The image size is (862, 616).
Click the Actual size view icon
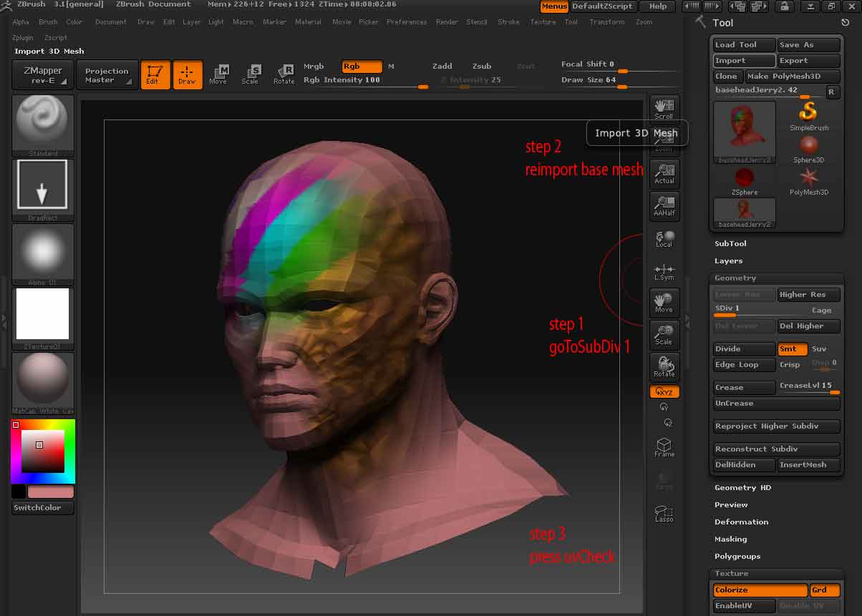pyautogui.click(x=664, y=173)
